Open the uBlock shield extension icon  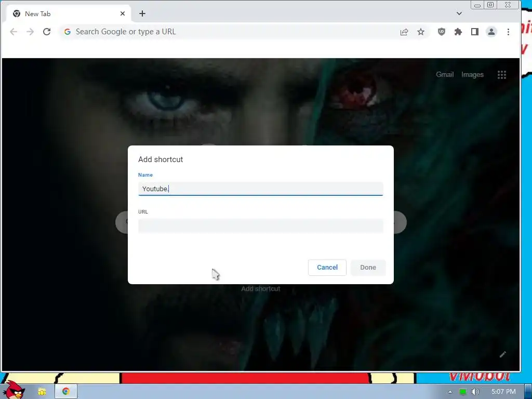click(442, 32)
